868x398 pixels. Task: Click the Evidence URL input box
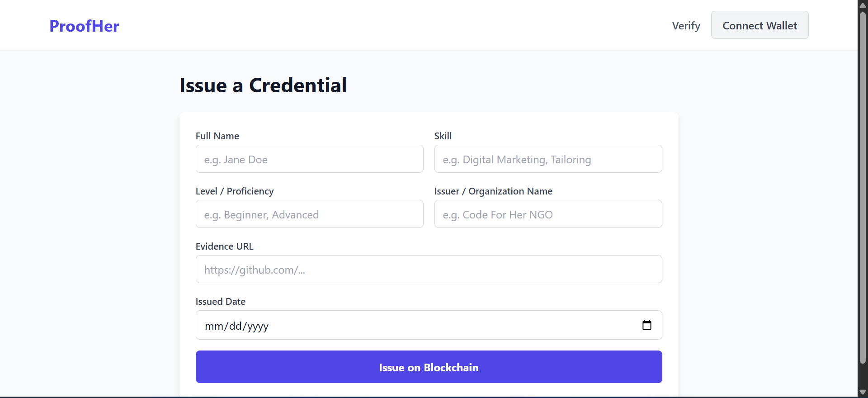(429, 269)
